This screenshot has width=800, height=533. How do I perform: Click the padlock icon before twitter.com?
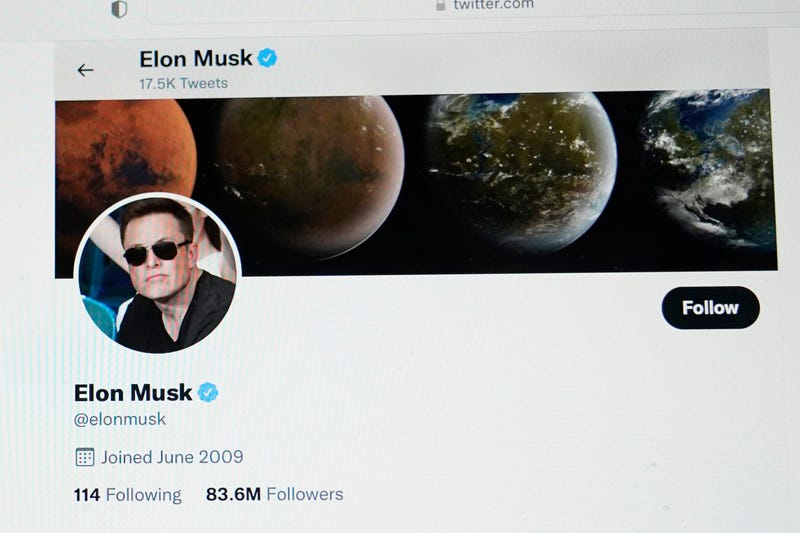(x=440, y=5)
